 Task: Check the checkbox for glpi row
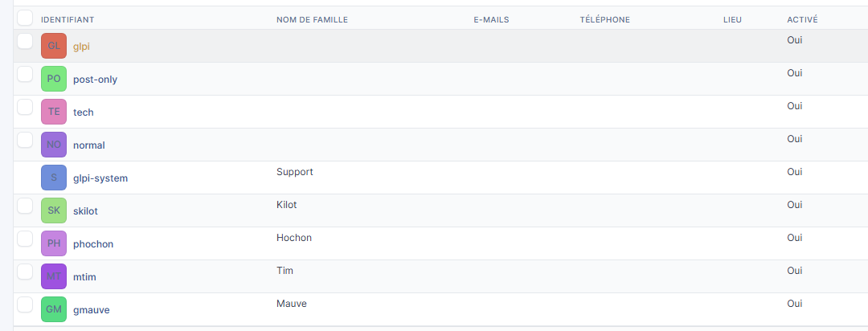coord(25,41)
